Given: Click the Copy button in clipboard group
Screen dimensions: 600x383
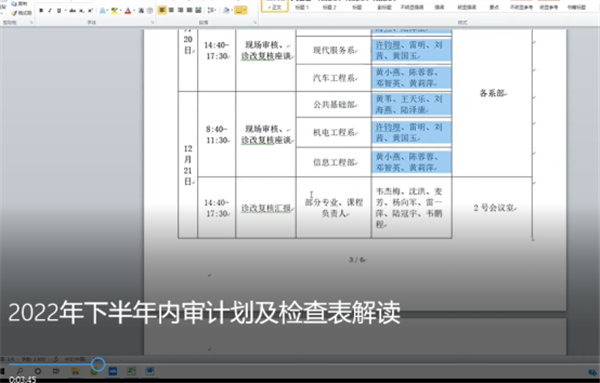Looking at the screenshot, I should pyautogui.click(x=19, y=4).
